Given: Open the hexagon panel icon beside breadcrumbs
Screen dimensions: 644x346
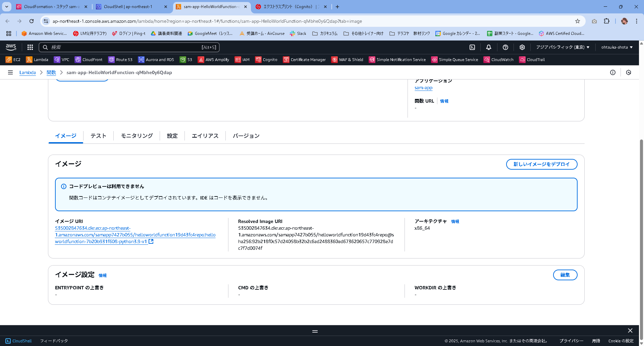Looking at the screenshot, I should (629, 72).
